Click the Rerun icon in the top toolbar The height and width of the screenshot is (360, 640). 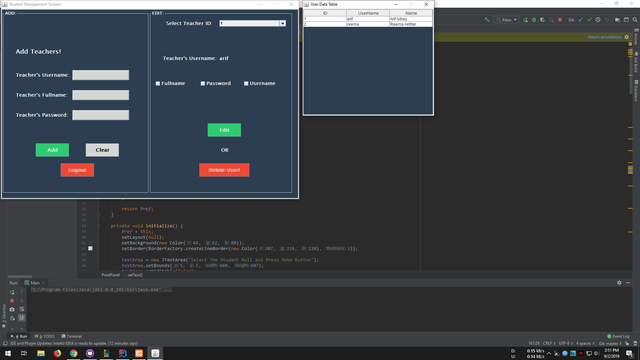pyautogui.click(x=525, y=20)
